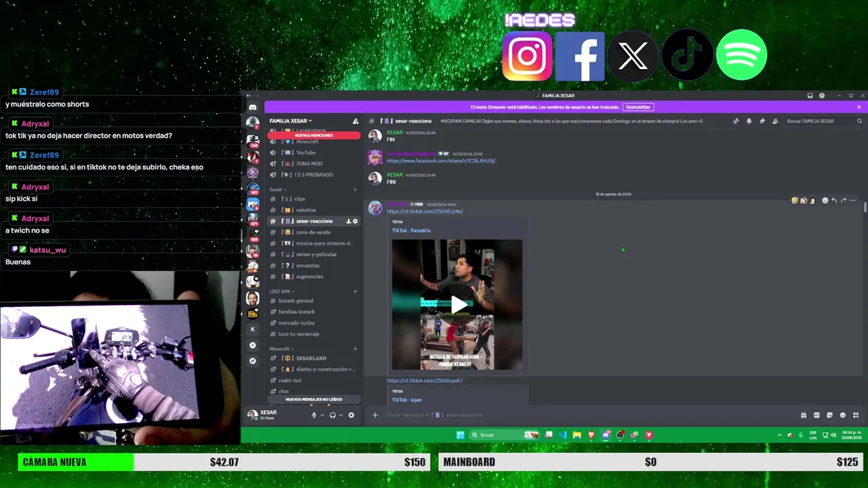Show hidden system tray icons chevron

[780, 435]
